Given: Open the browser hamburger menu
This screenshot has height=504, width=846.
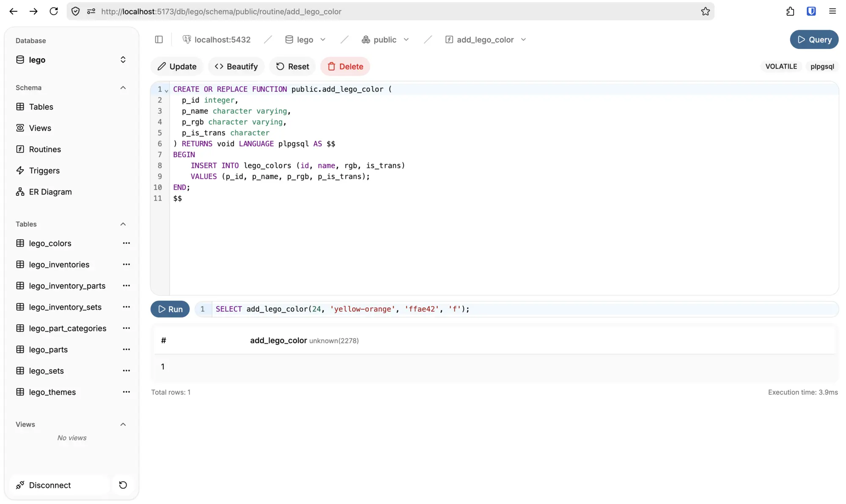Looking at the screenshot, I should [x=832, y=11].
